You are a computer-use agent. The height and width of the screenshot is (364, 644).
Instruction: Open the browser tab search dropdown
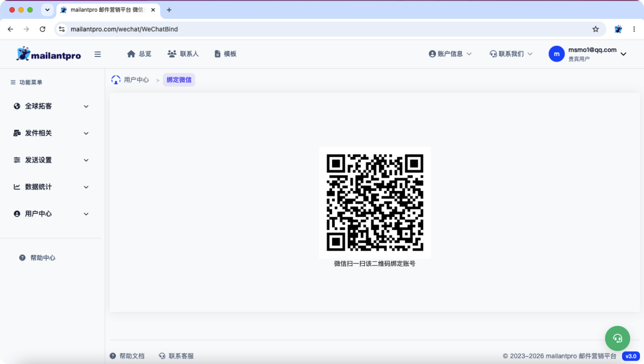pyautogui.click(x=47, y=10)
